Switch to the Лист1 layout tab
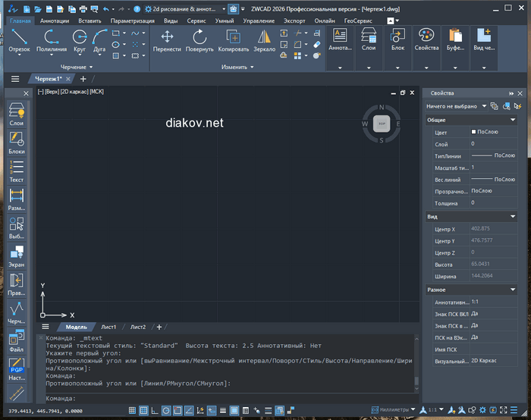Image resolution: width=531 pixels, height=420 pixels. pyautogui.click(x=108, y=327)
